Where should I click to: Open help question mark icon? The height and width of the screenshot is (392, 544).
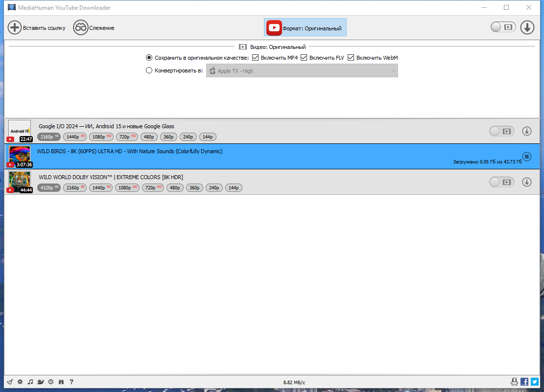[x=71, y=382]
